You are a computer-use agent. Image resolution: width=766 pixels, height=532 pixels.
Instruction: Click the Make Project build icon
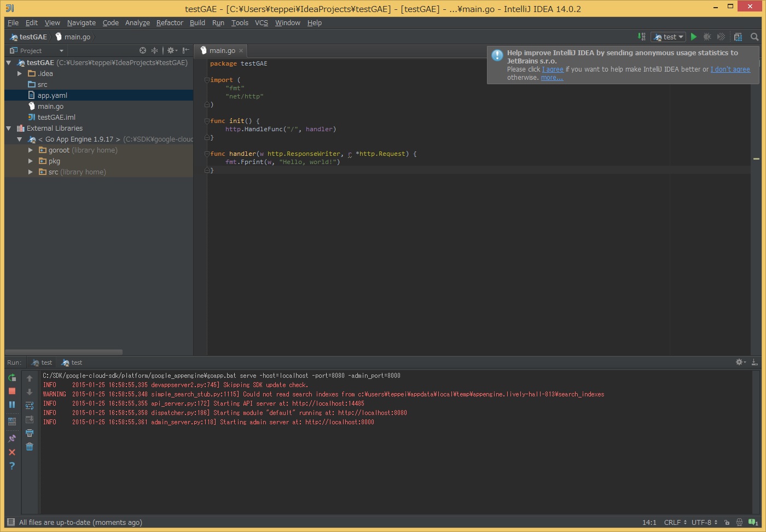pyautogui.click(x=642, y=37)
